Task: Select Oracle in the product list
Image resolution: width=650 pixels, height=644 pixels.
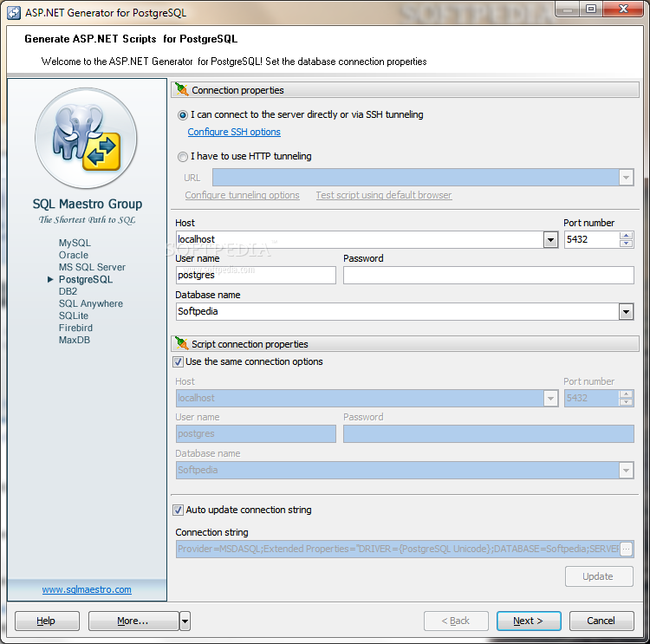Action: [x=74, y=255]
